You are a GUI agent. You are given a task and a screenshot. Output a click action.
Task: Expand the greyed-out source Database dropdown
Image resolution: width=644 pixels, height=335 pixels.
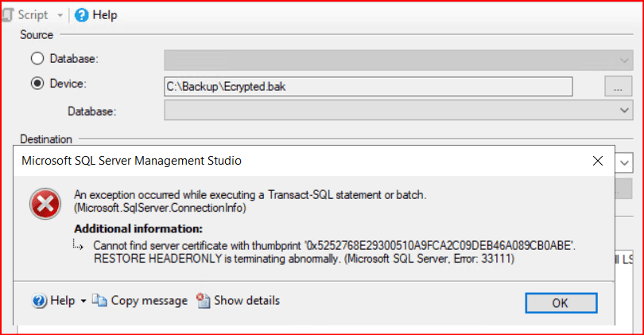623,60
